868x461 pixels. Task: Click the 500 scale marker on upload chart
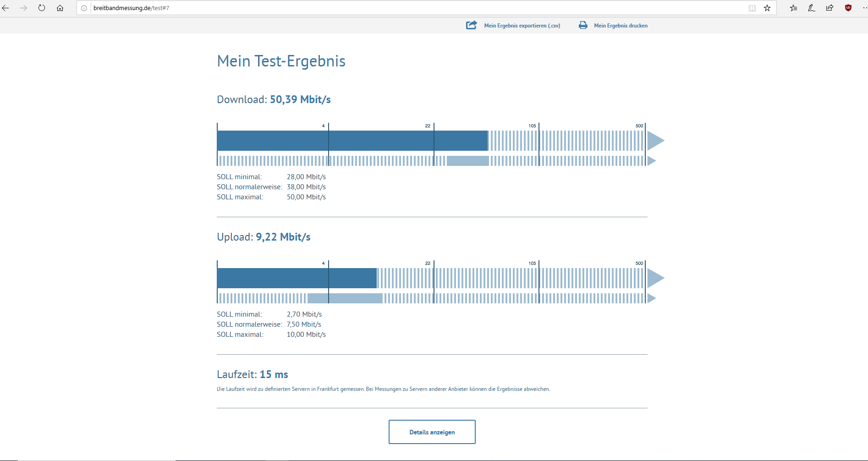click(639, 263)
